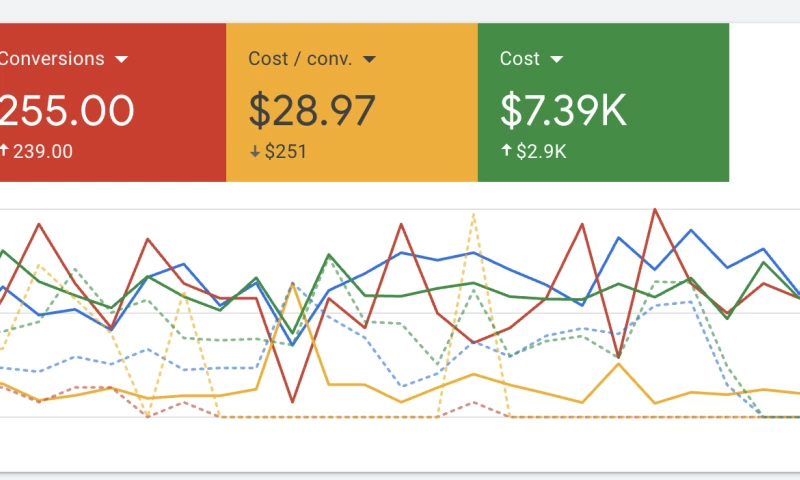Click the 255.00 conversions value
Screen dimensions: 800x480
[67, 111]
